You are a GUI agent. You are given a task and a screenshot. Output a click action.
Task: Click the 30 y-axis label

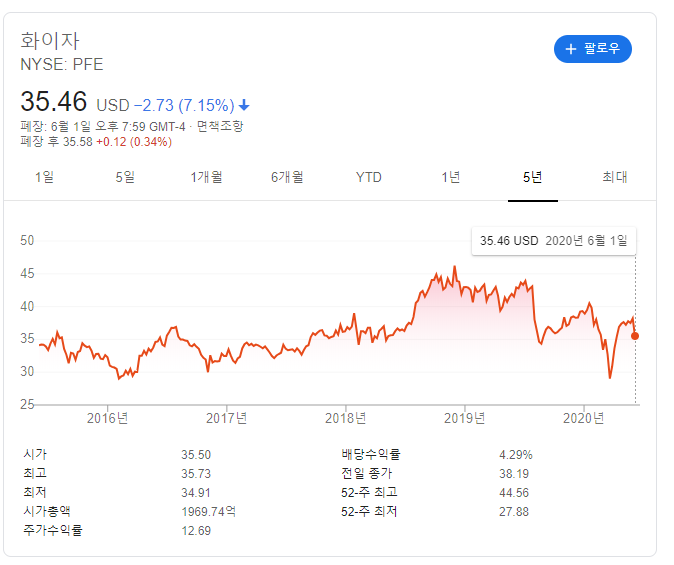pyautogui.click(x=27, y=372)
